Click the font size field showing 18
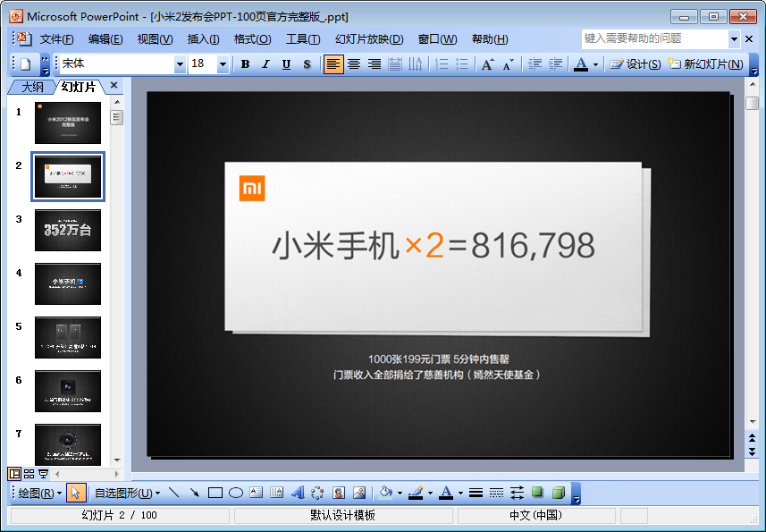 202,64
